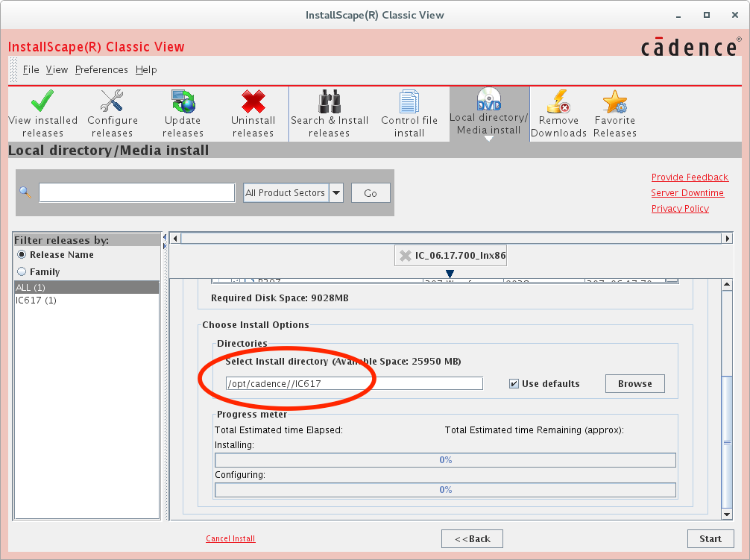Screen dimensions: 750x560
Task: Select Control file install document icon
Action: click(409, 101)
